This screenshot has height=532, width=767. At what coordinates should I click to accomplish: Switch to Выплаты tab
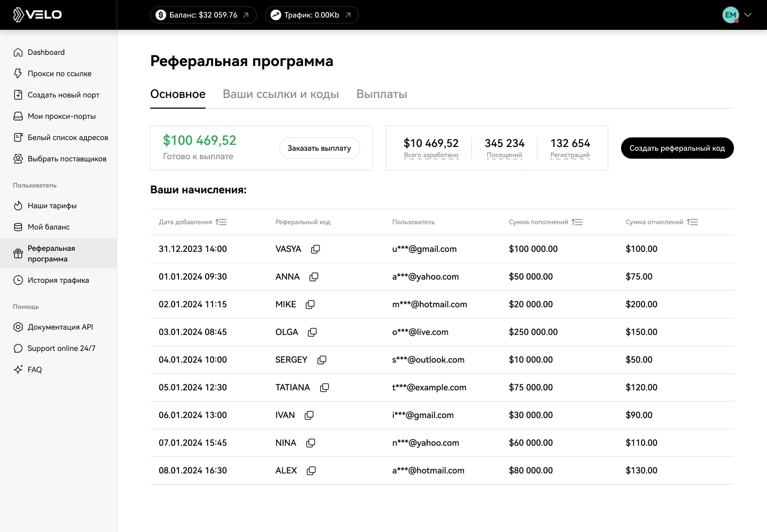tap(382, 94)
